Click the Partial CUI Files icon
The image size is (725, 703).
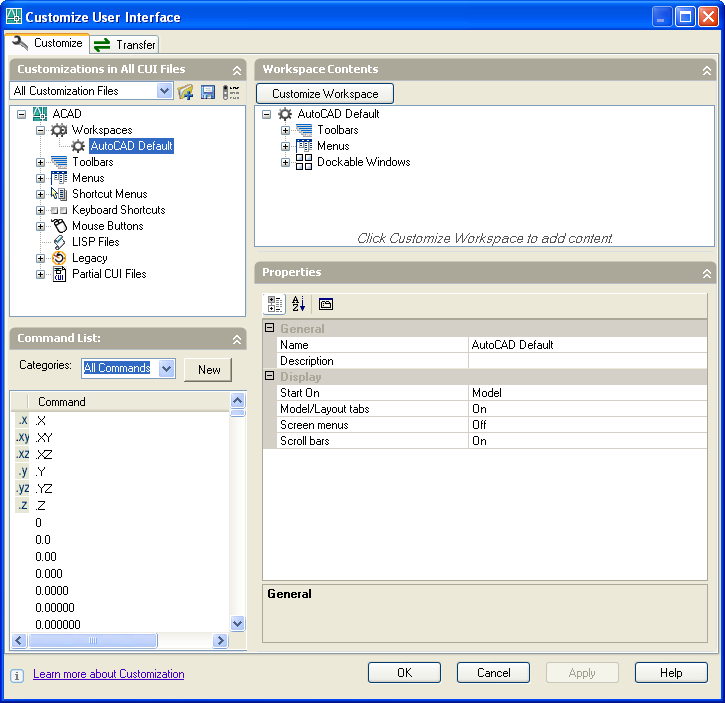(59, 274)
